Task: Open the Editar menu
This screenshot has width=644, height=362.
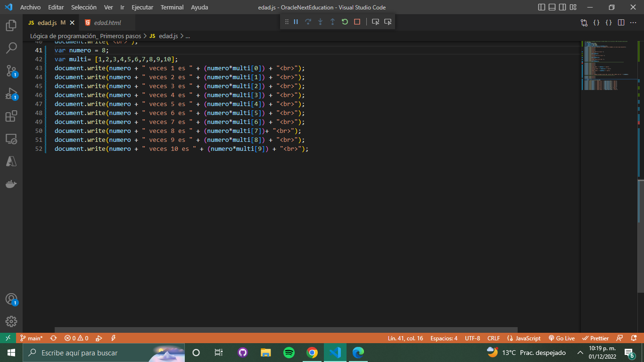Action: [x=56, y=7]
